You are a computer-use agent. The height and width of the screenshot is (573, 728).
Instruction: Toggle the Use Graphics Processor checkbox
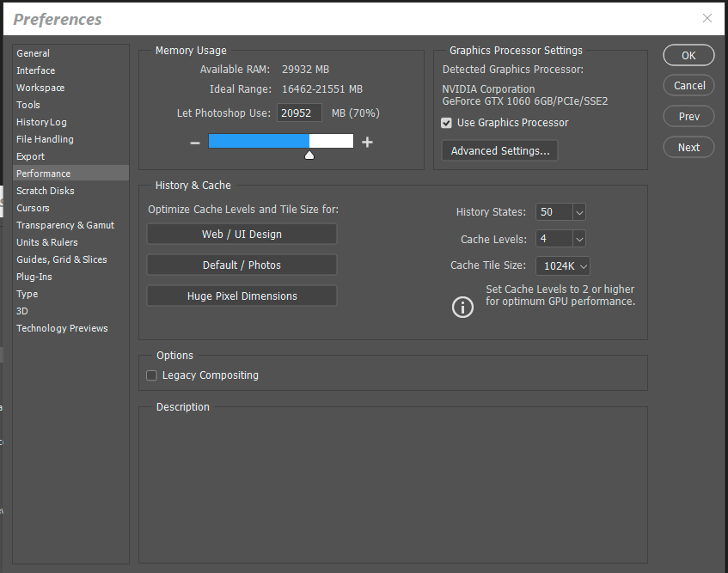tap(446, 122)
